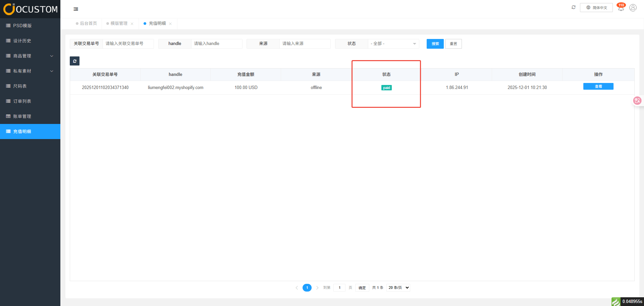Click the pink translate floating icon
This screenshot has height=306, width=644.
[637, 100]
